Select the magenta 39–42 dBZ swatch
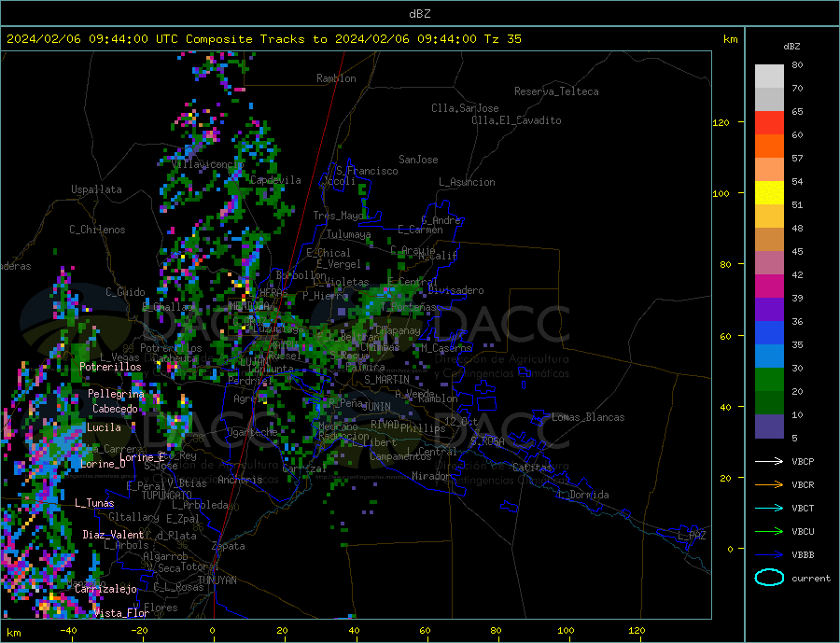 point(769,287)
